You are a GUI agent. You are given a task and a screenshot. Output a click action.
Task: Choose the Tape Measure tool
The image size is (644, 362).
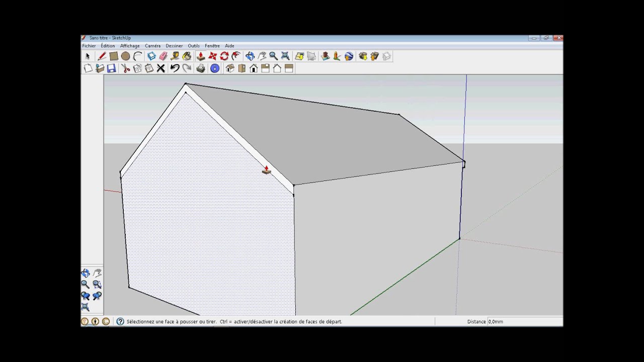point(175,56)
